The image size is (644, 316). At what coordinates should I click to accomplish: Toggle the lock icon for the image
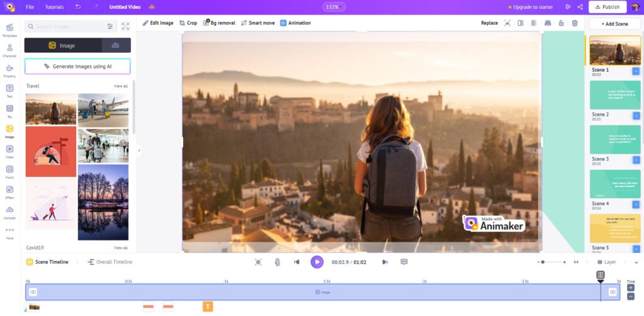[x=561, y=23]
